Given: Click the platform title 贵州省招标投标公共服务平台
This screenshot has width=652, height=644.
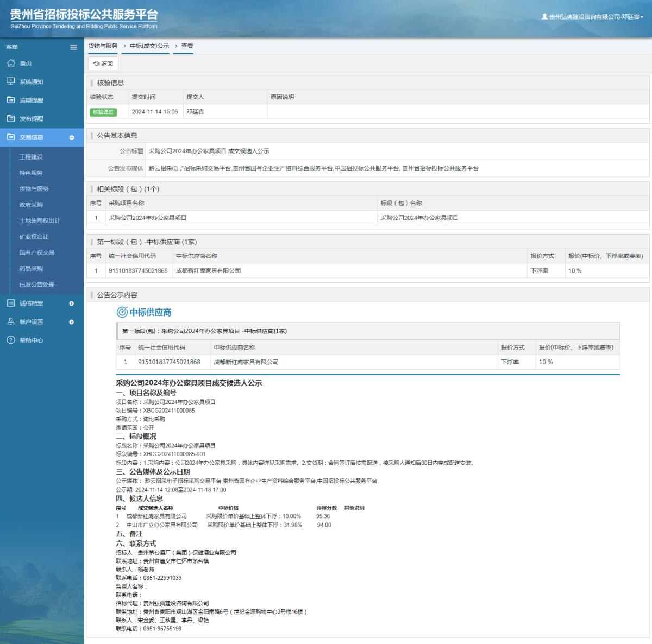Looking at the screenshot, I should tap(84, 15).
